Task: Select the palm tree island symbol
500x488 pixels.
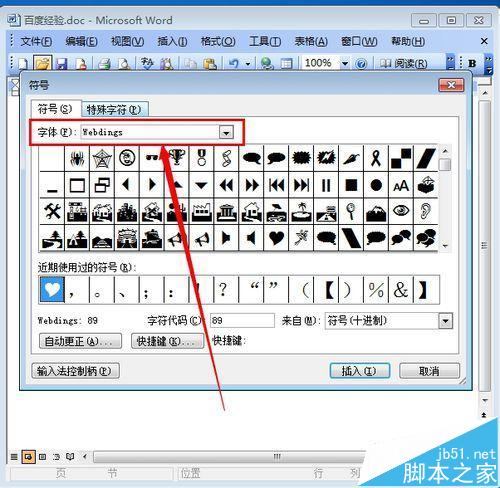Action: pyautogui.click(x=301, y=211)
